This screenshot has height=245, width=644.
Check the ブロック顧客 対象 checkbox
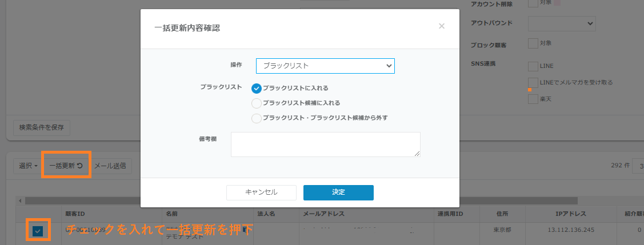pyautogui.click(x=533, y=43)
